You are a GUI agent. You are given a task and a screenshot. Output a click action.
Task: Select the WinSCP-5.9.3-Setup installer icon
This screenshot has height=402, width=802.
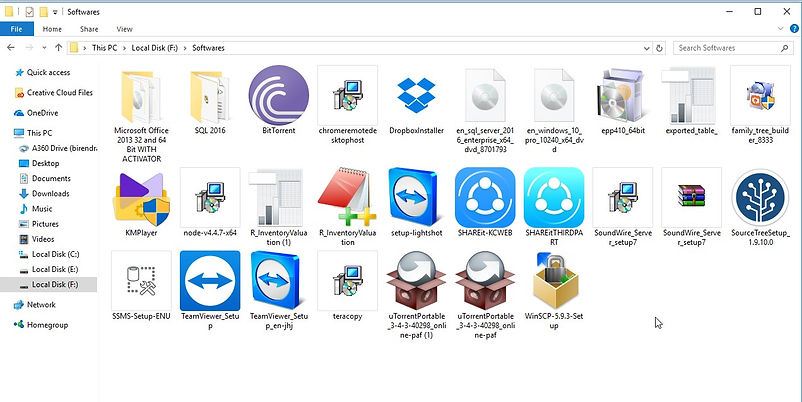pos(554,281)
